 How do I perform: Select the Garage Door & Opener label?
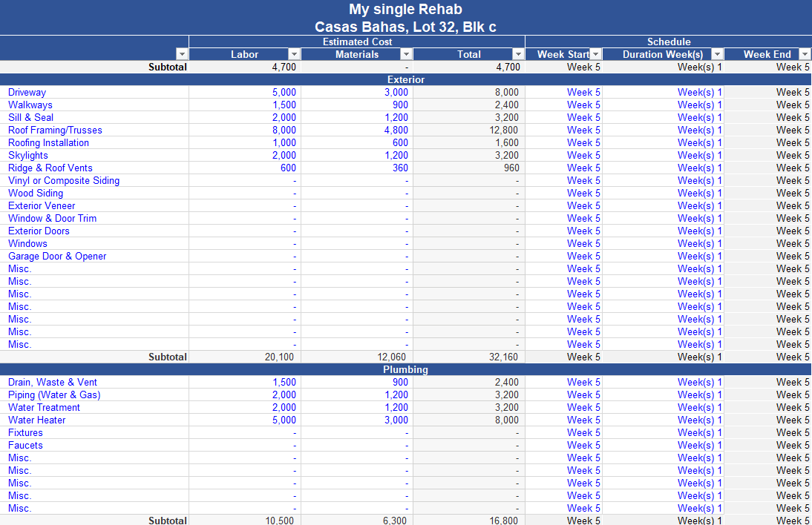57,257
